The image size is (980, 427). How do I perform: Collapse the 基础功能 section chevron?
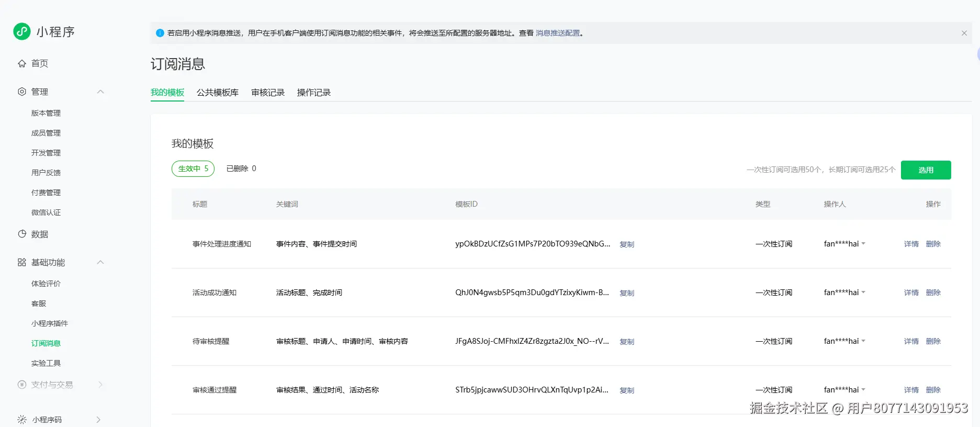(x=100, y=262)
